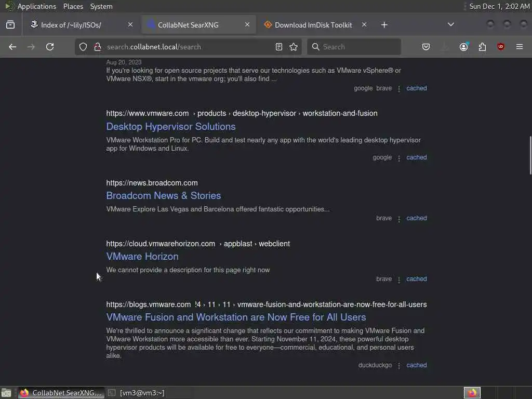Viewport: 532px width, 399px height.
Task: Open cached link for Desktop Hypervisor Solutions
Action: (417, 157)
